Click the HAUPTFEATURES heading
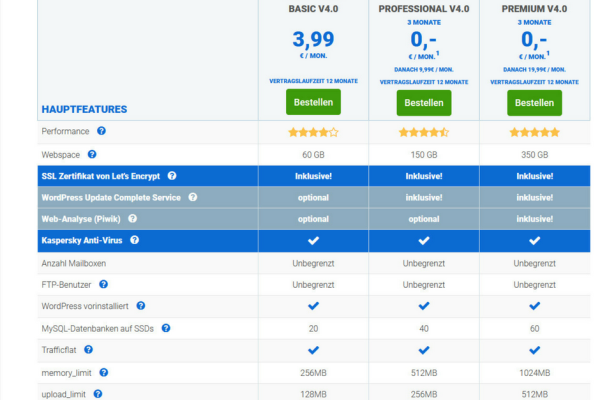Screen dimensions: 600x400 (x=84, y=109)
